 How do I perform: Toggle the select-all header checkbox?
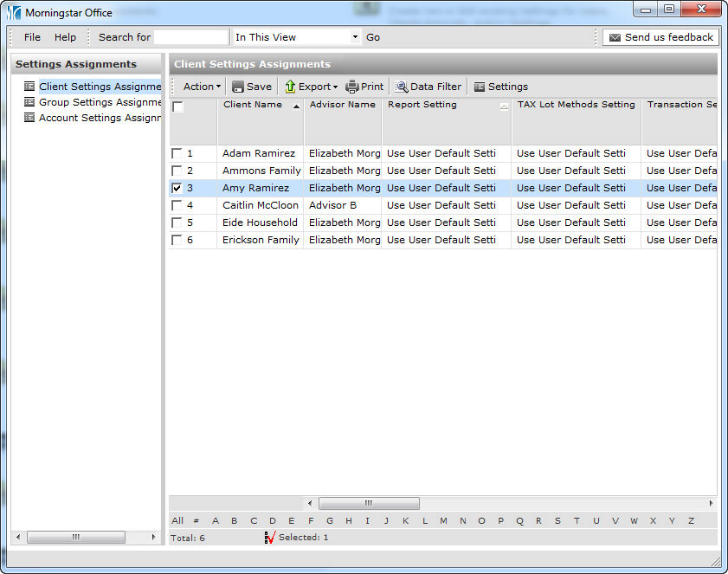tap(177, 107)
